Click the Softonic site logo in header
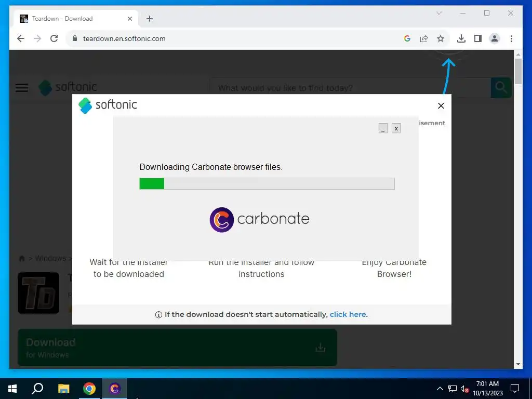The image size is (532, 399). (68, 87)
